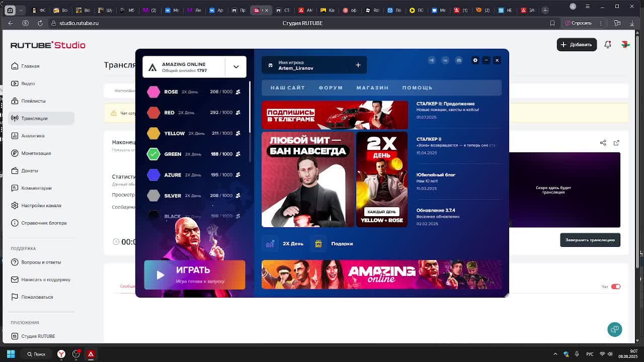
Task: Select the SILVER server hexagon
Action: coord(153,196)
